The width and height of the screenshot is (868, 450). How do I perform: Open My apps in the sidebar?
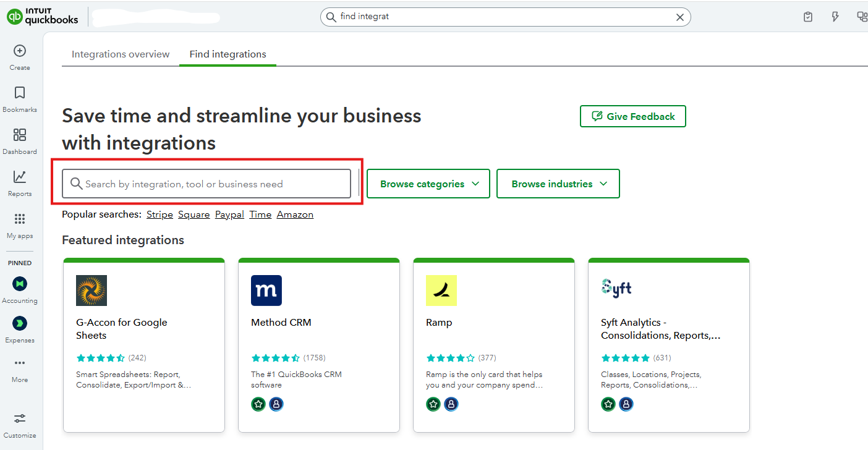(20, 225)
